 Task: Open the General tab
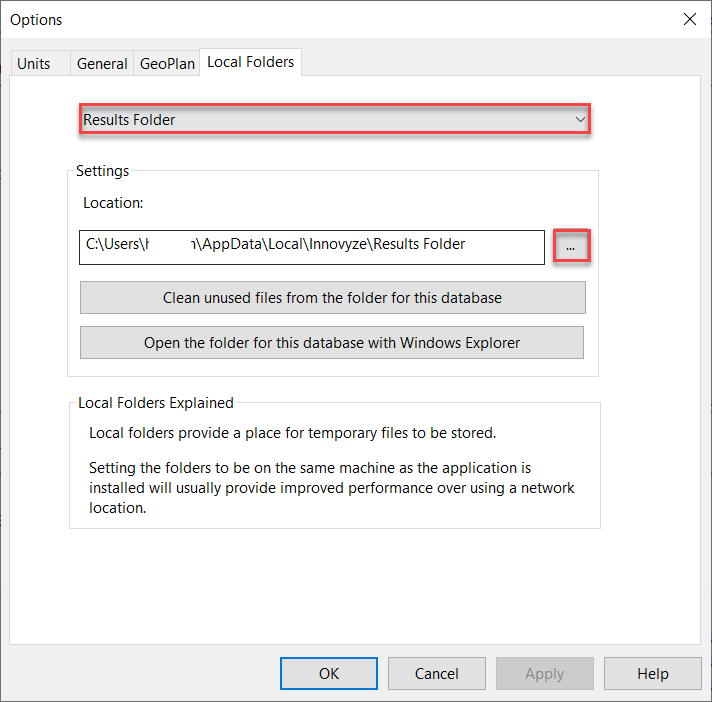102,63
